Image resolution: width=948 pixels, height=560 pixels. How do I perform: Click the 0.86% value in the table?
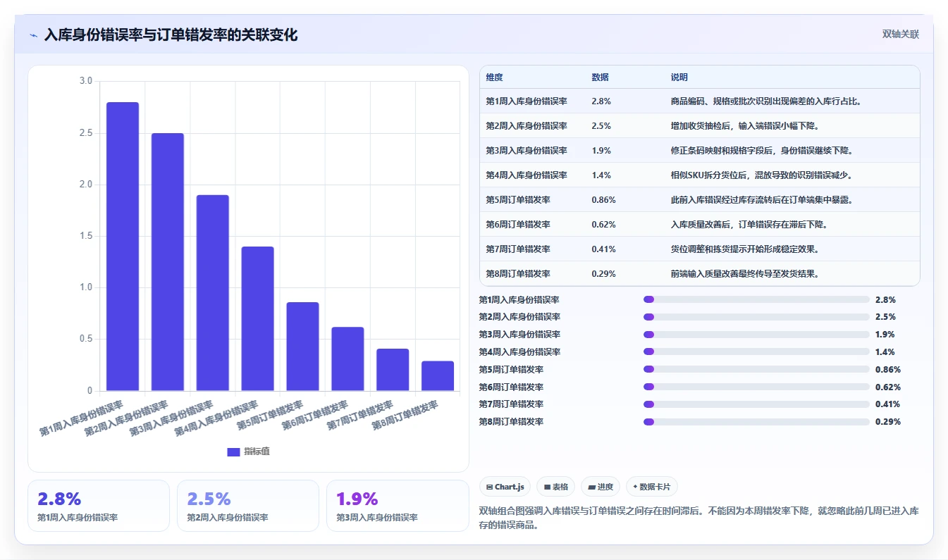(604, 200)
